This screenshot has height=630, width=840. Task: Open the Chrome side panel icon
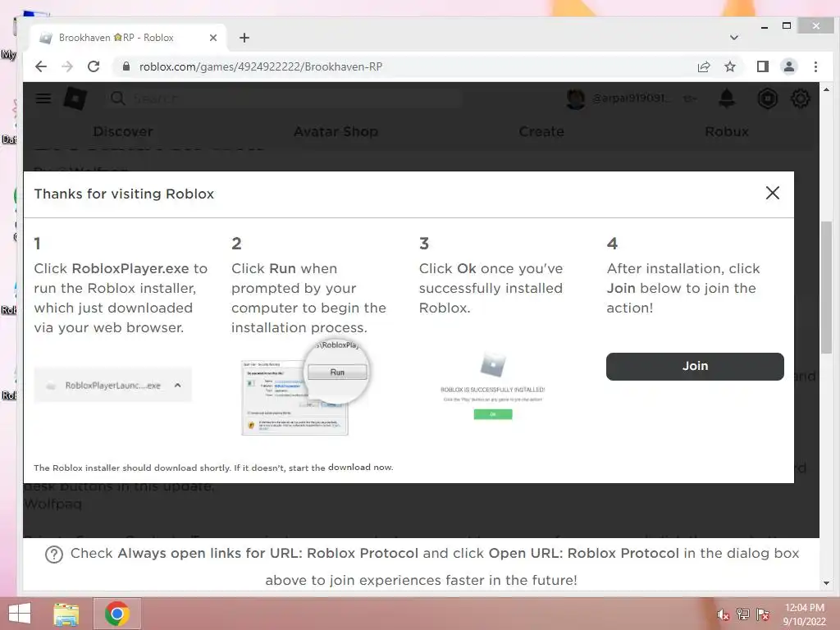click(x=762, y=66)
